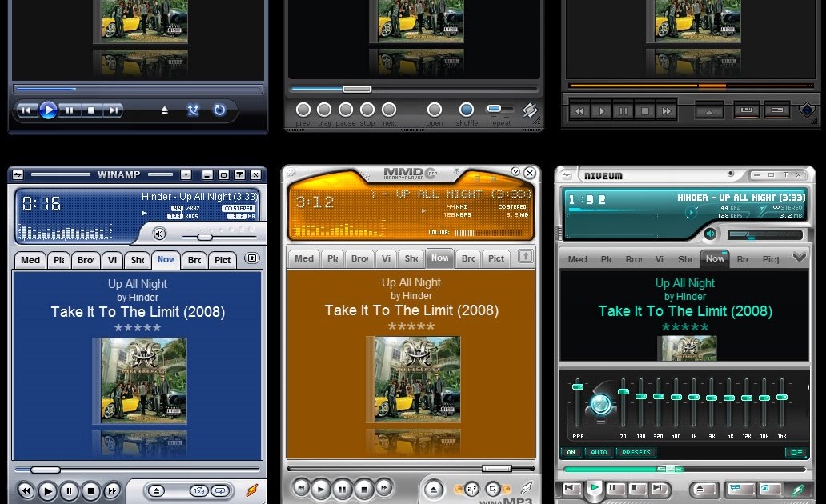The image size is (826, 504).
Task: Play the track in the dark blue top-left player
Action: (48, 110)
